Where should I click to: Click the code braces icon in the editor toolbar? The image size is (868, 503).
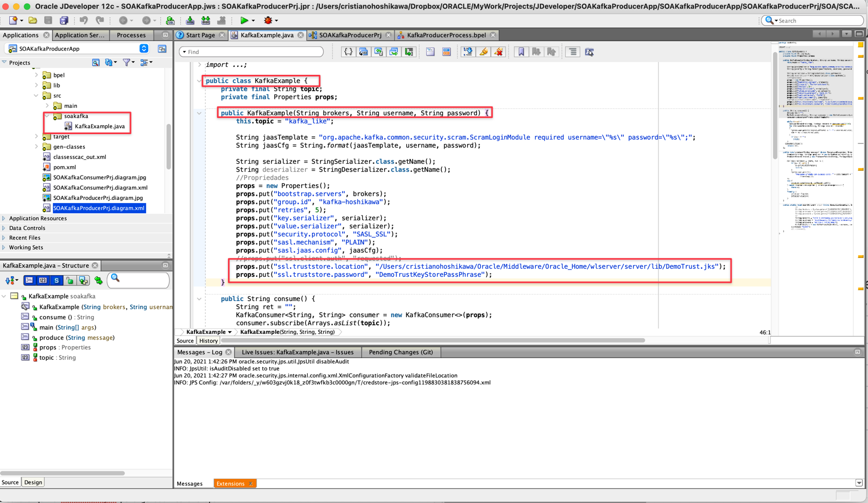[x=348, y=52]
